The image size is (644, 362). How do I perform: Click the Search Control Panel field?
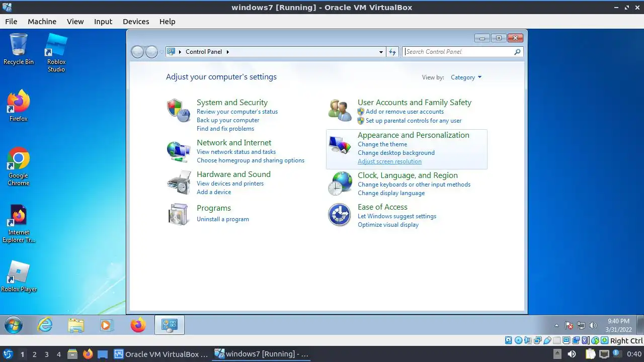(x=462, y=52)
